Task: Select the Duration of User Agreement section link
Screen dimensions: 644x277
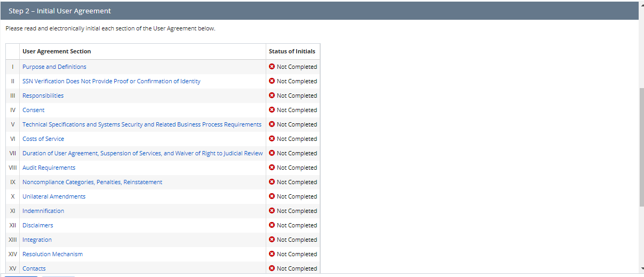Action: click(142, 153)
